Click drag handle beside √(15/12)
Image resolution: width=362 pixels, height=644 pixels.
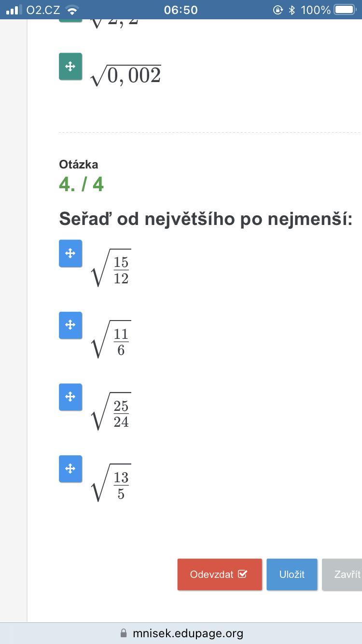coord(70,253)
